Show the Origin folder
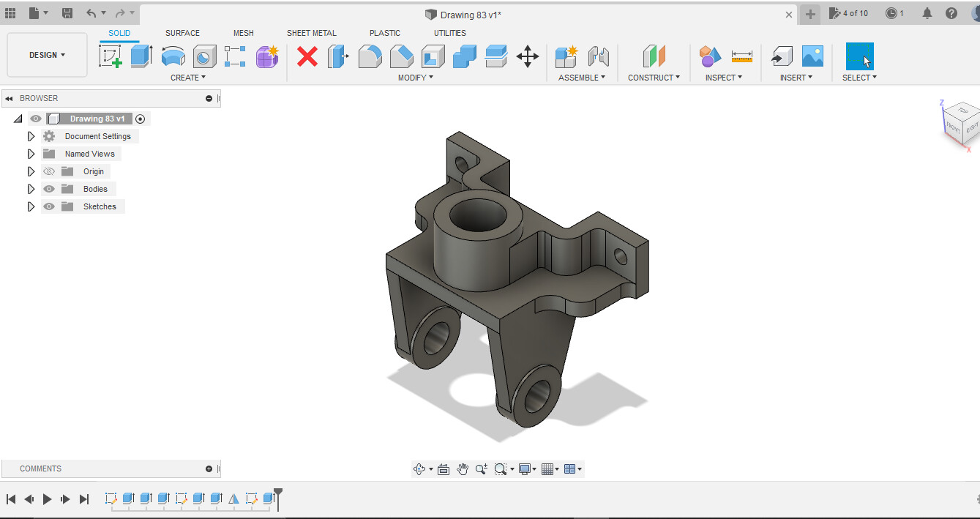The width and height of the screenshot is (980, 519). (48, 171)
